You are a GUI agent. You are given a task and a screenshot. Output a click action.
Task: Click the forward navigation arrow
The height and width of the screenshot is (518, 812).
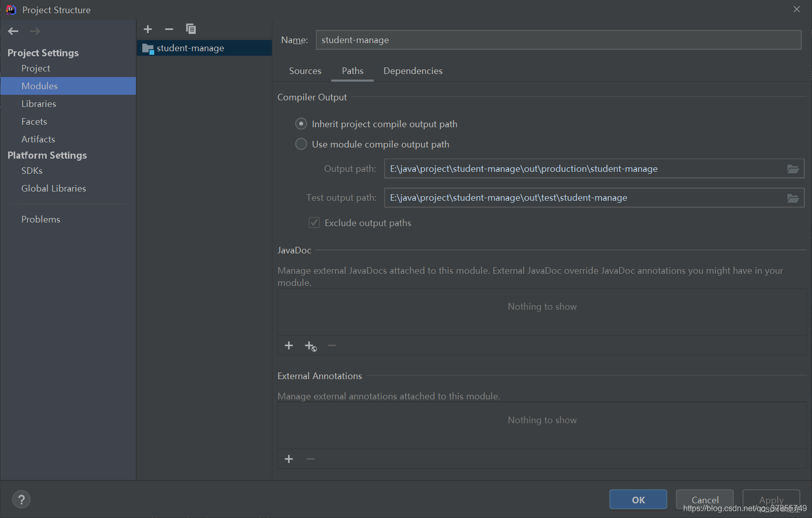coord(34,31)
